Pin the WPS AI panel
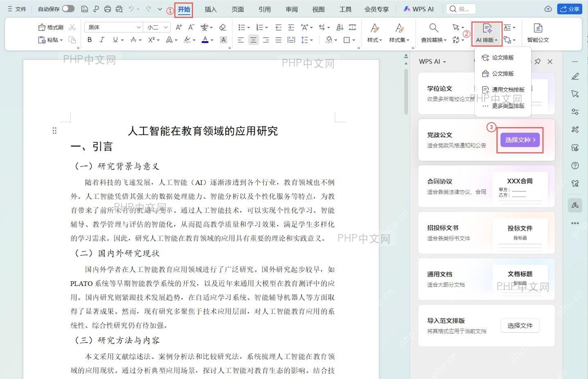Viewport: 588px width, 379px height. [538, 61]
